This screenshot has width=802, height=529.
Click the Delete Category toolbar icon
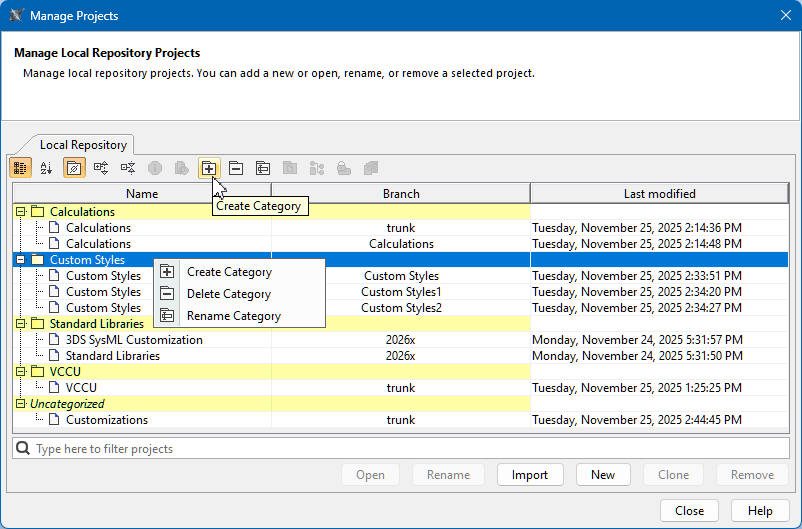(x=236, y=168)
